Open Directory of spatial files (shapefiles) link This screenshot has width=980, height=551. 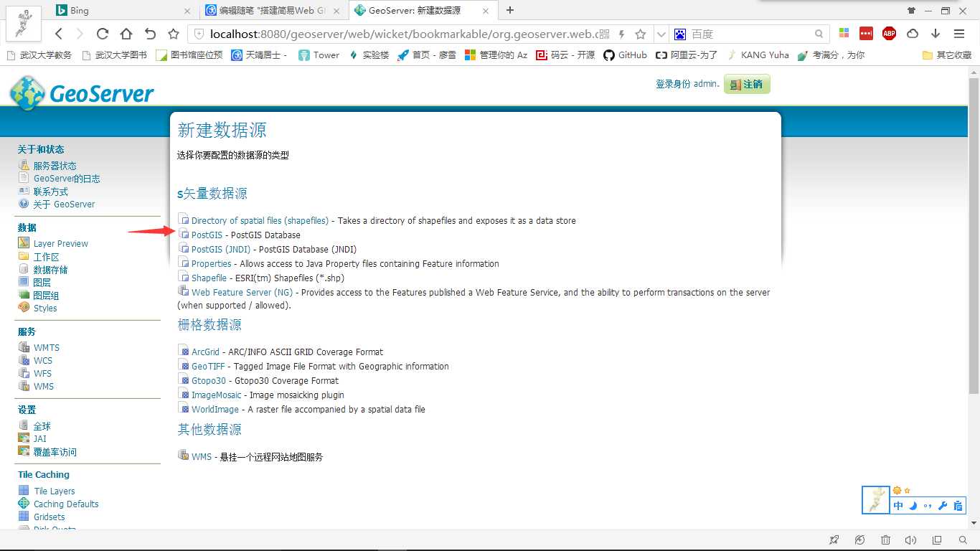260,220
